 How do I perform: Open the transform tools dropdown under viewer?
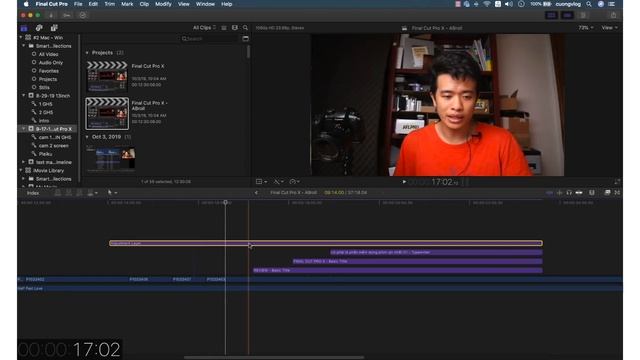coord(261,182)
